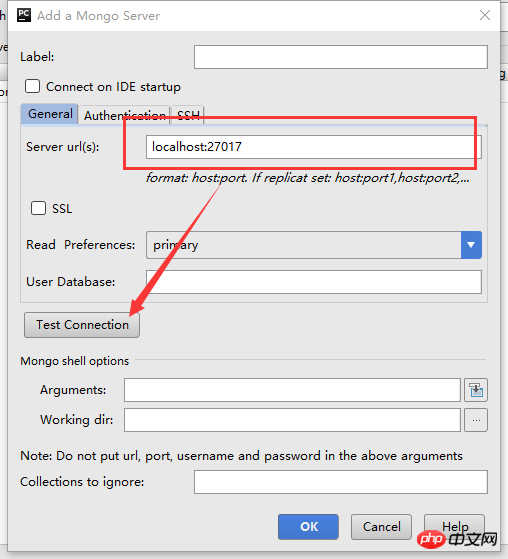508x559 pixels.
Task: Open the Working dir browse ellipsis button
Action: [476, 420]
